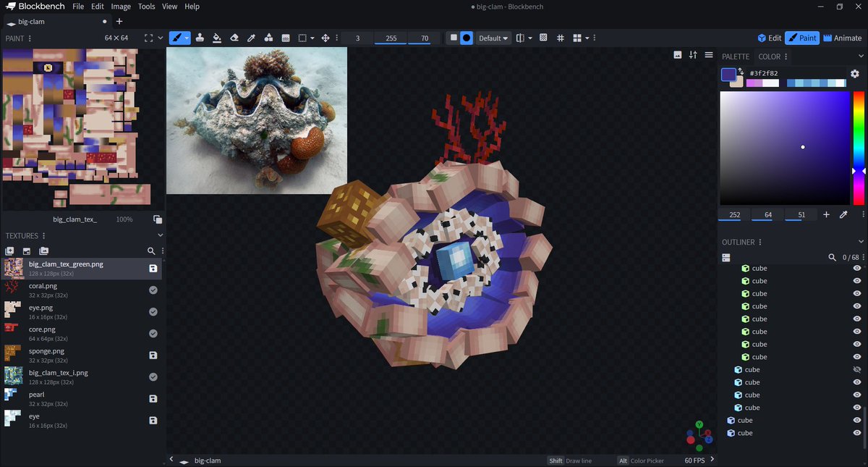Select the Draw Shape tool
The height and width of the screenshot is (467, 868).
click(268, 38)
